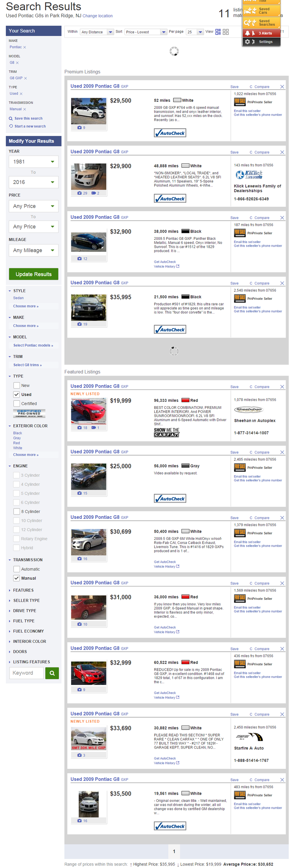Click Change location link
291x868 pixels.
click(97, 16)
